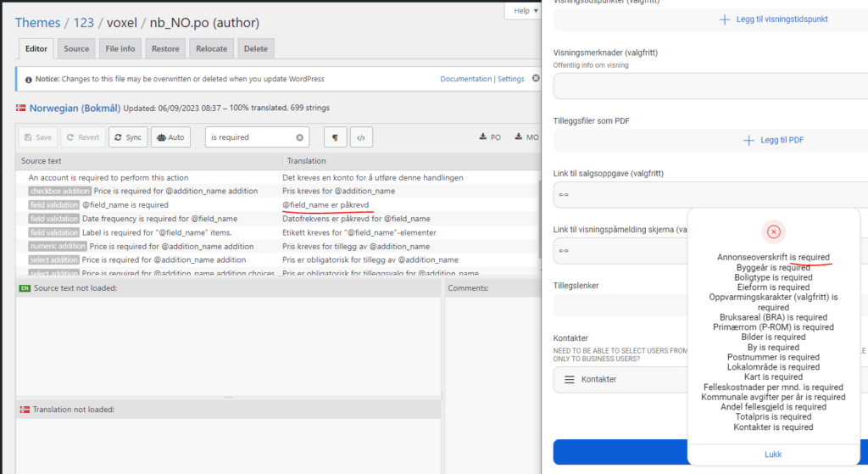Click the Visningsmerknader input field
868x474 pixels.
click(x=710, y=86)
